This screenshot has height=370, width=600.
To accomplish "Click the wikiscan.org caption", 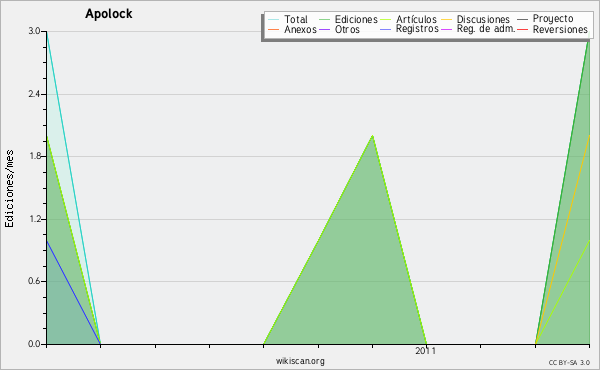I will [300, 361].
